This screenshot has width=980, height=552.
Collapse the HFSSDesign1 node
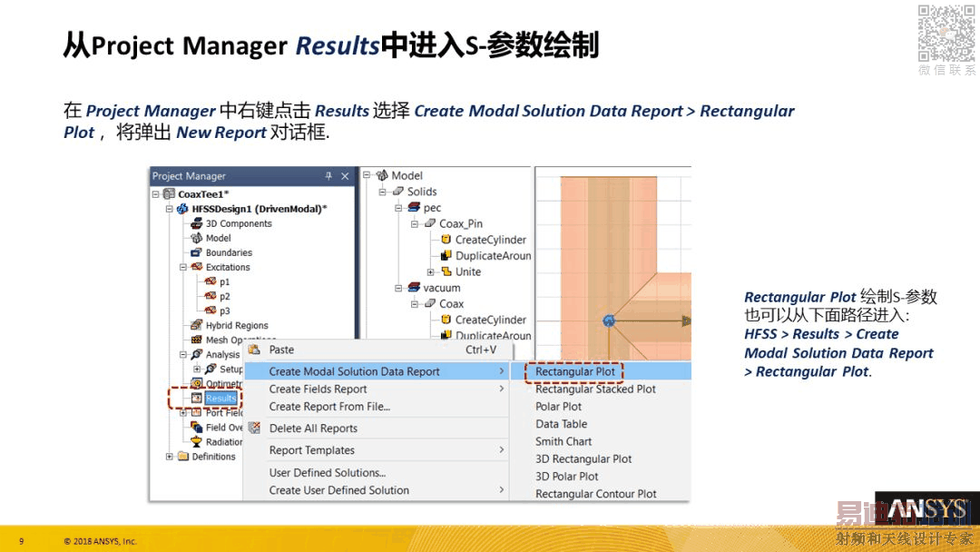[x=170, y=209]
